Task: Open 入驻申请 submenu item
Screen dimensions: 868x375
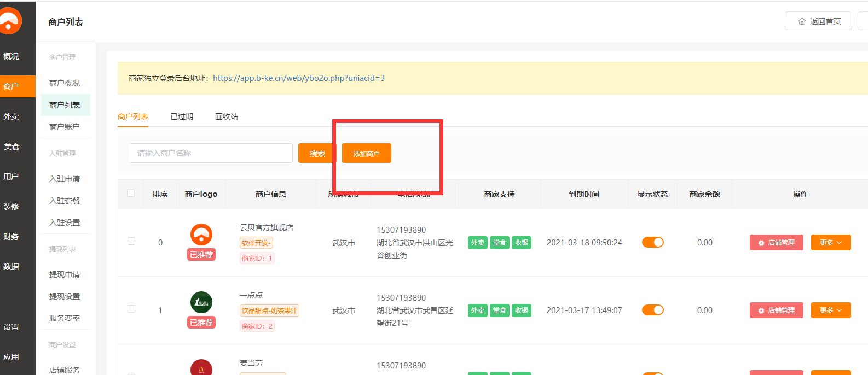Action: (65, 179)
